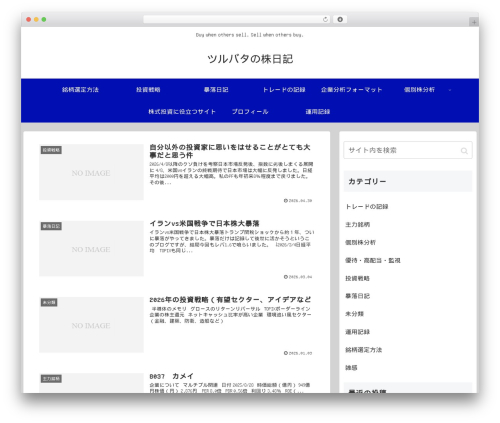Open the 暴落日記 navigation menu item
The height and width of the screenshot is (423, 500).
(x=216, y=90)
